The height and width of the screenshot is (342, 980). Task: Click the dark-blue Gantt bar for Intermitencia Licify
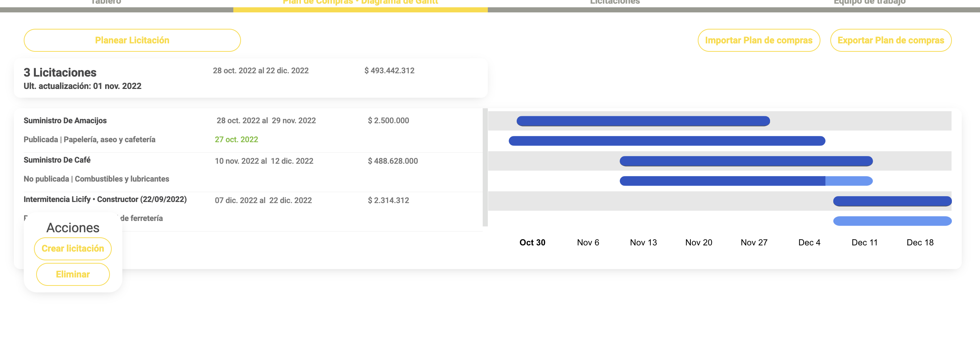(x=892, y=201)
